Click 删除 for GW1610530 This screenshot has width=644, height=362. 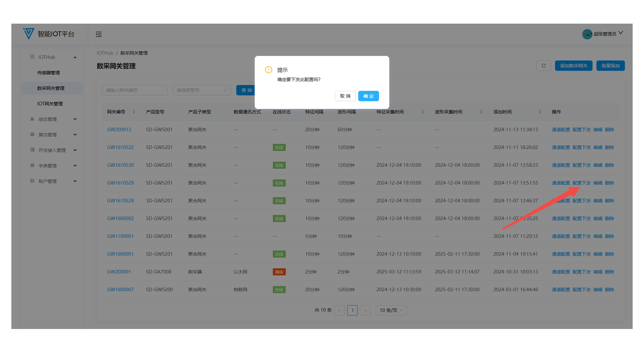(609, 165)
